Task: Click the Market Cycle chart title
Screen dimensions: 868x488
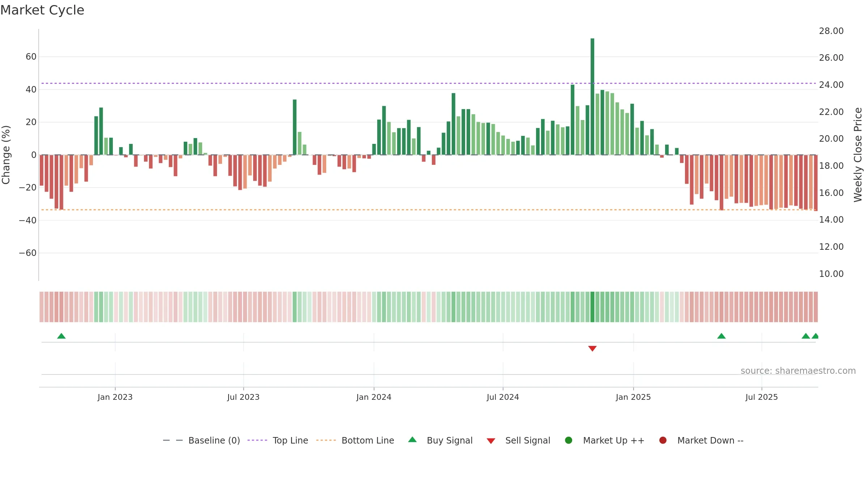Action: pyautogui.click(x=42, y=10)
